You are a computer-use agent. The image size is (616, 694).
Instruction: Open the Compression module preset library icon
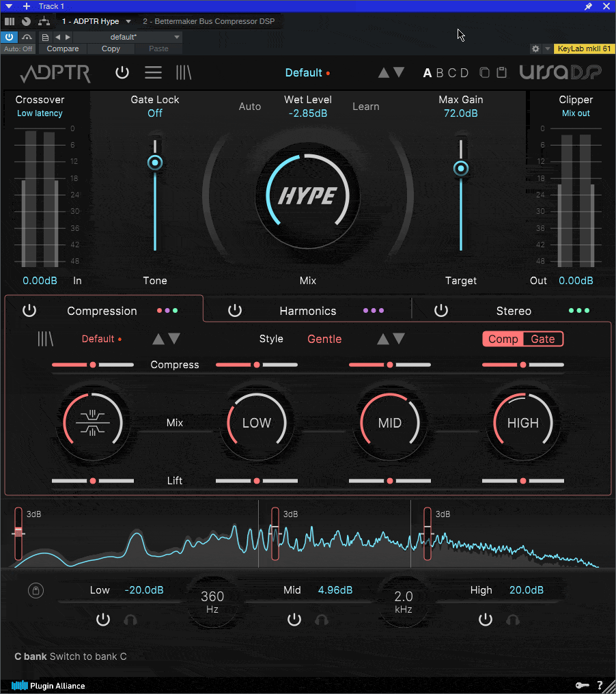pyautogui.click(x=45, y=339)
